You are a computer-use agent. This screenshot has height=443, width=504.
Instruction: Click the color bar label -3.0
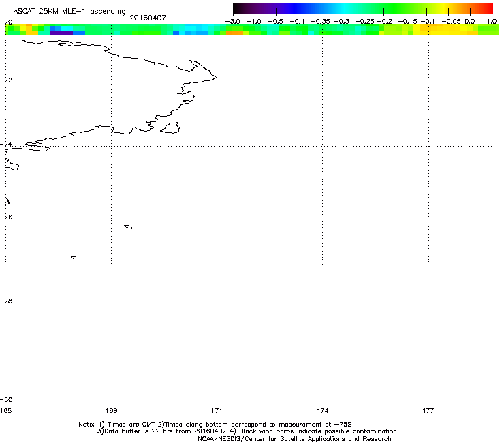click(233, 22)
